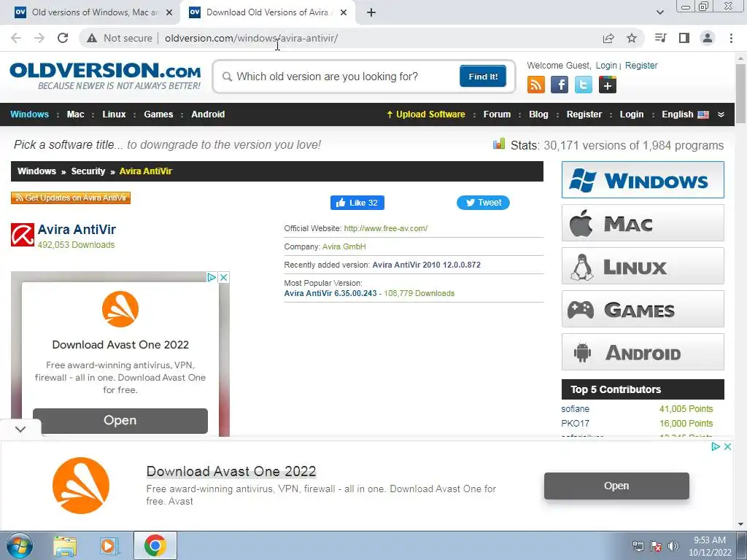Click the big Linux penguin tile
The height and width of the screenshot is (560, 747).
point(643,265)
